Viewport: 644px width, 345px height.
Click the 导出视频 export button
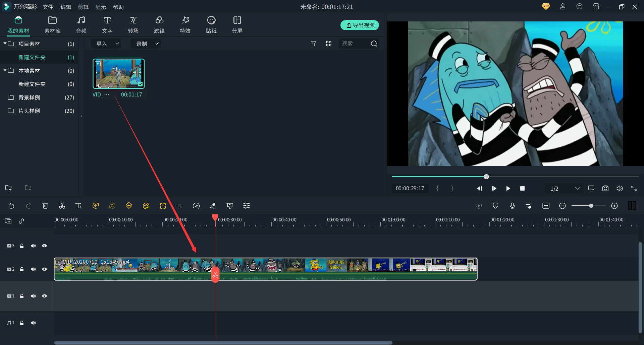tap(360, 25)
